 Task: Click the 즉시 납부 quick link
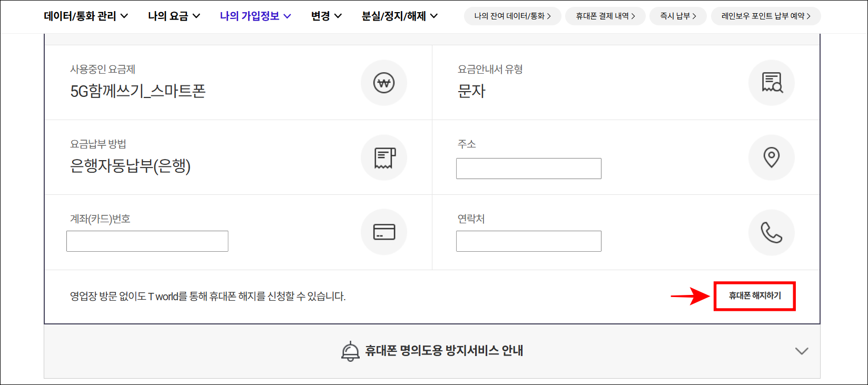pyautogui.click(x=678, y=16)
